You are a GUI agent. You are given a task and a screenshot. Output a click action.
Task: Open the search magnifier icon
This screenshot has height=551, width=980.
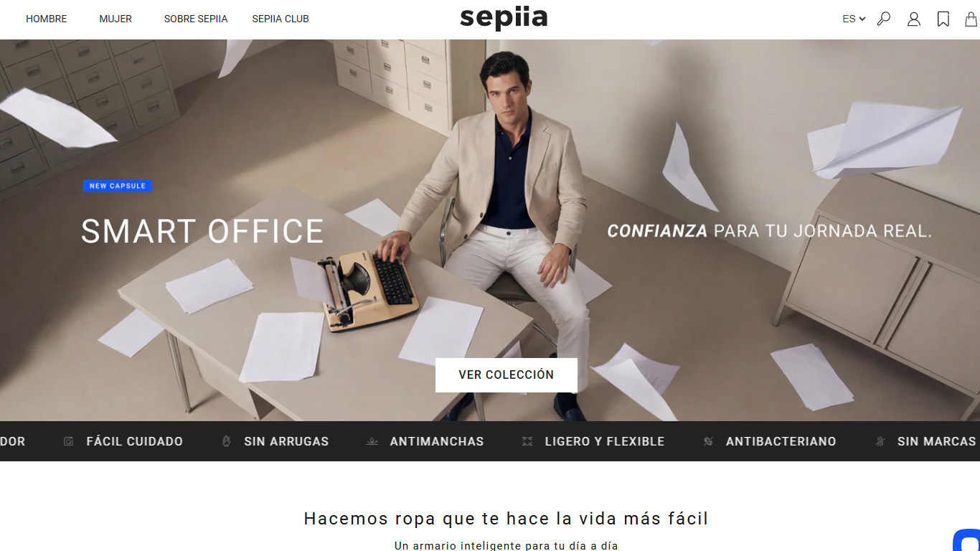pos(884,19)
